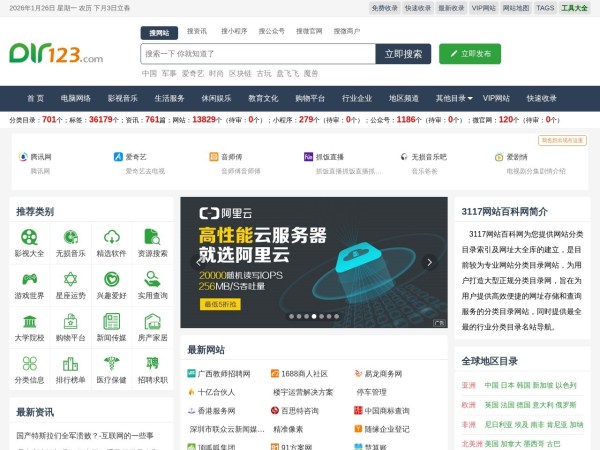Screen dimensions: 600x450
Task: Open the 招聘求职 category icon
Action: [x=153, y=363]
